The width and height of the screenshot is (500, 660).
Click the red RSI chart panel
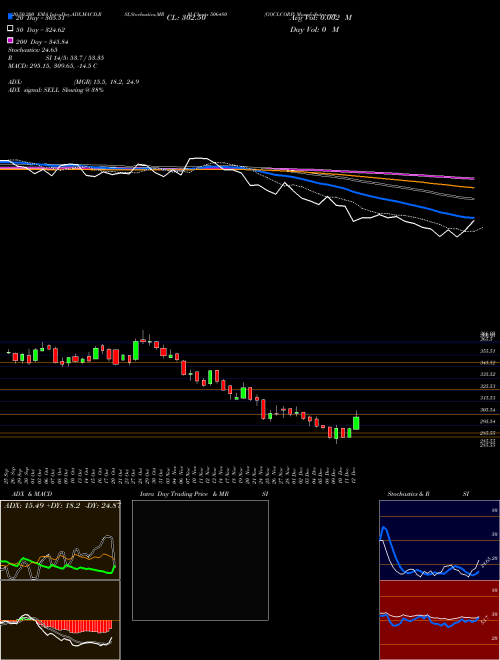[x=439, y=620]
